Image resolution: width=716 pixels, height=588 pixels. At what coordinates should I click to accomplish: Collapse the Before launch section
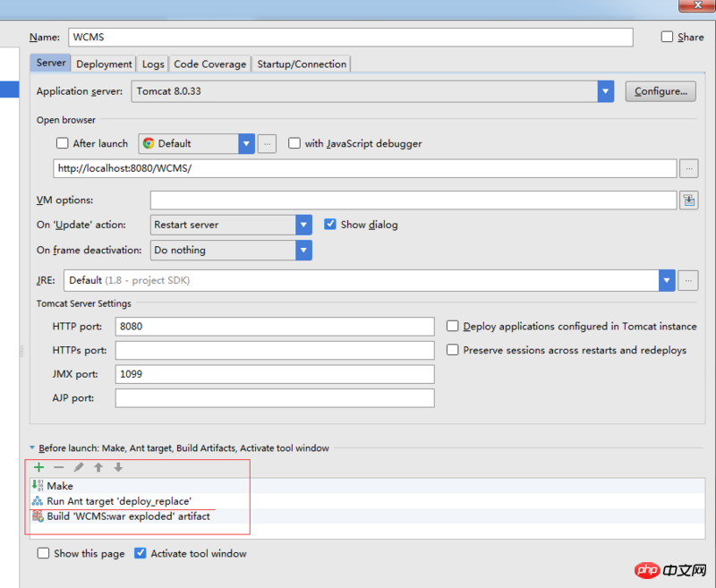coord(32,447)
